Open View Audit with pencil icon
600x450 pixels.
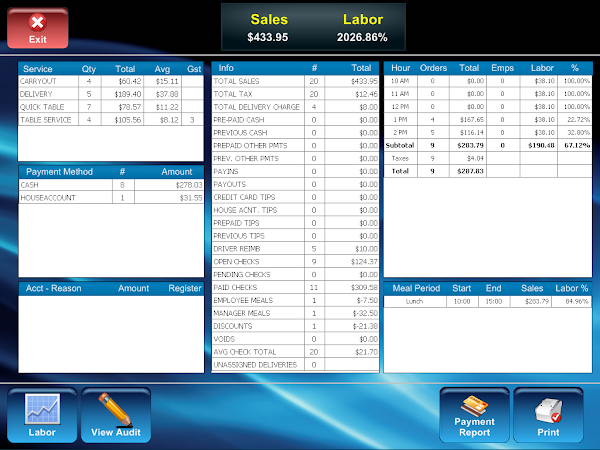click(x=116, y=415)
